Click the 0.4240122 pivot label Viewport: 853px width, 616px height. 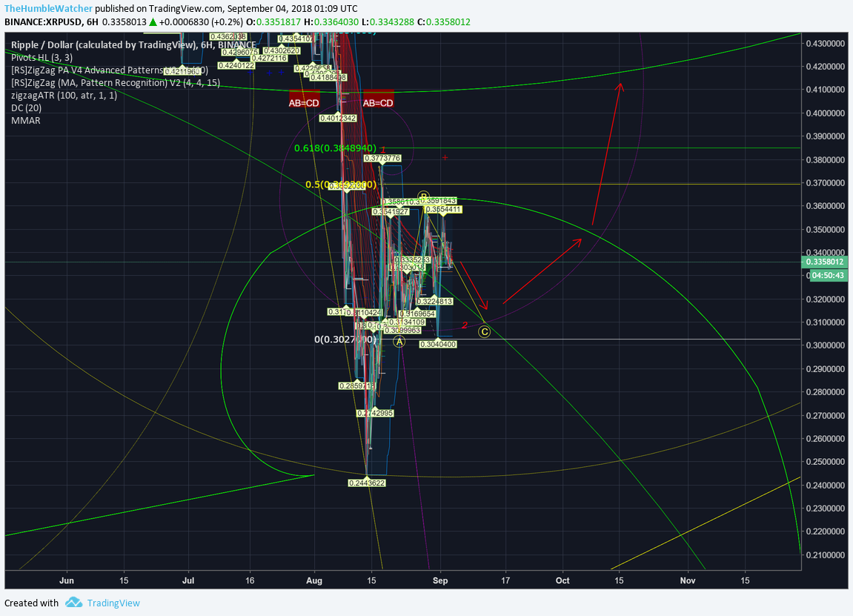click(x=236, y=65)
